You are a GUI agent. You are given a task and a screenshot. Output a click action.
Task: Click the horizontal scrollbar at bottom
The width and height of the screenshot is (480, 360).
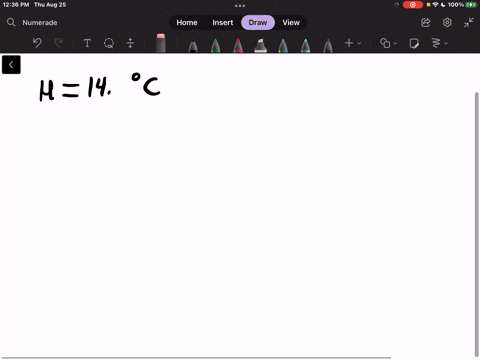tap(196, 358)
